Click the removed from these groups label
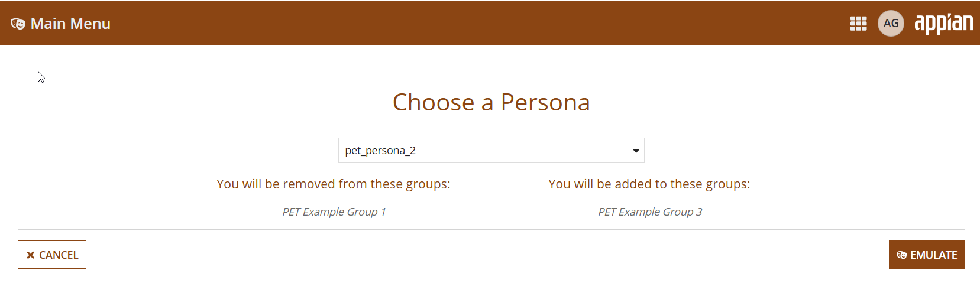Viewport: 980px width, 283px height. (x=334, y=184)
